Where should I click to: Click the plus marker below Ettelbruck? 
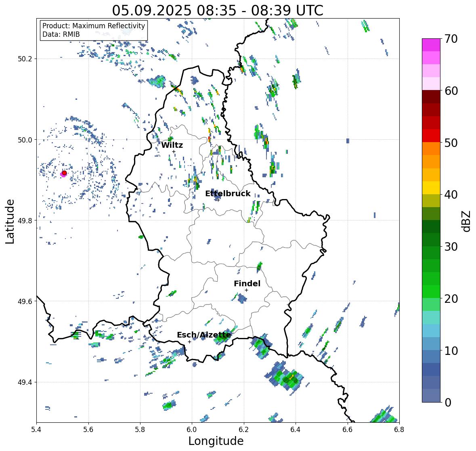click(218, 200)
